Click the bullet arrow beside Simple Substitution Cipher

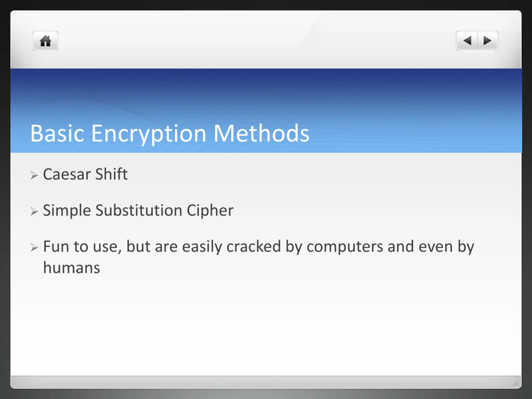(34, 211)
